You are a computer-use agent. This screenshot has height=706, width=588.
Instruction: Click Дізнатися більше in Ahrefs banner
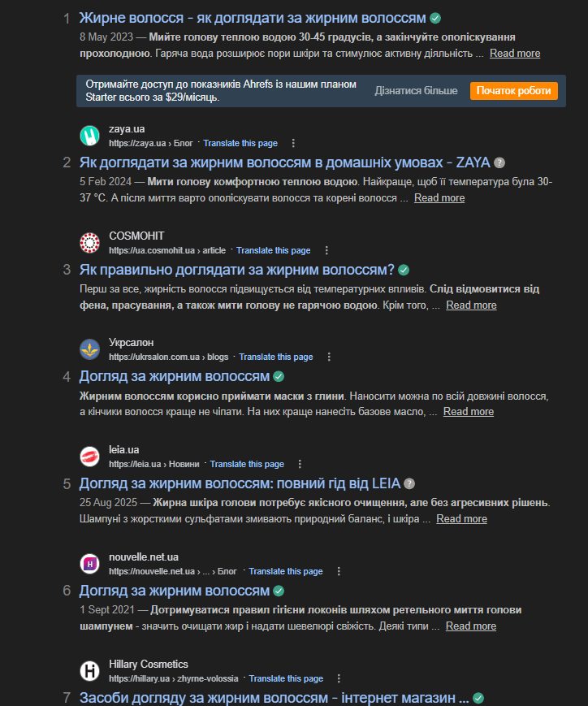pos(416,91)
